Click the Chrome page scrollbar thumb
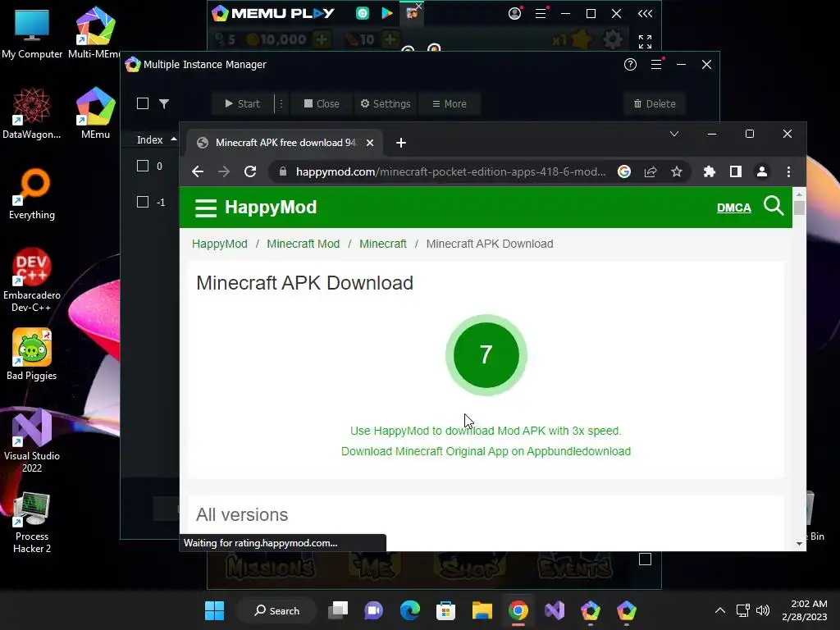The height and width of the screenshot is (630, 840). pyautogui.click(x=799, y=208)
